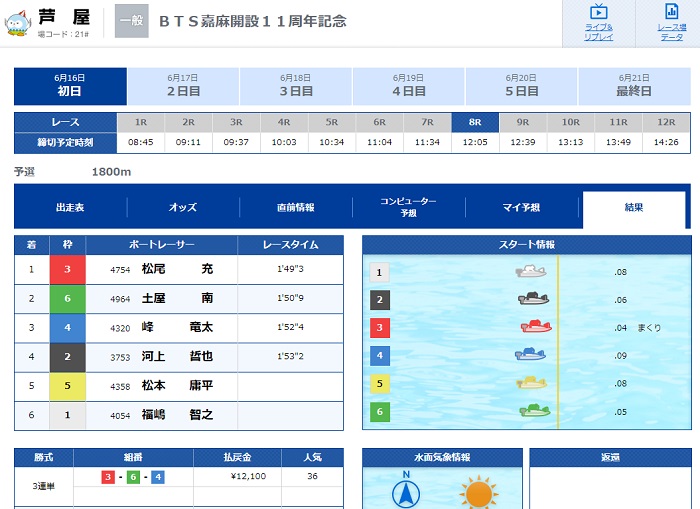Click the 芦屋 venue mascot logo
700x509 pixels.
coord(18,22)
